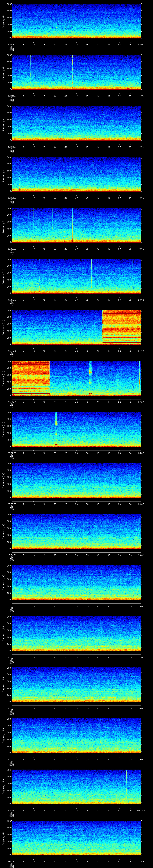The height and width of the screenshot is (868, 153).
Task: Click the 20:46:00 start time label
Action: coord(12,147)
